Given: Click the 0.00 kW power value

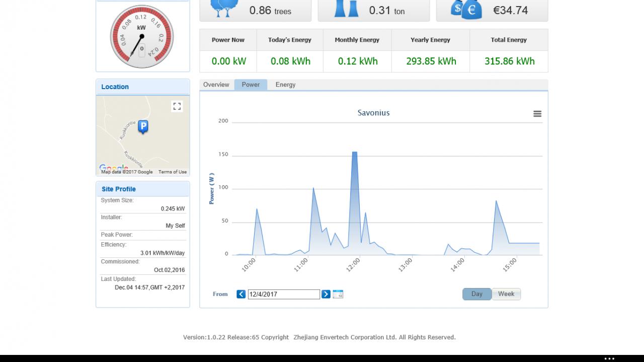Looking at the screenshot, I should click(229, 61).
